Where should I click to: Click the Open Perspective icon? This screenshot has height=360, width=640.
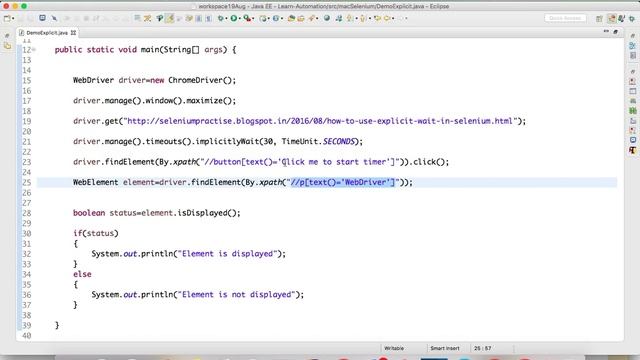[x=599, y=19]
